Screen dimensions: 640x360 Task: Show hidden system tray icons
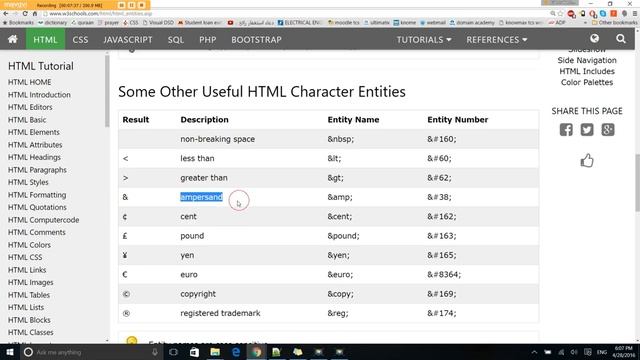point(534,352)
